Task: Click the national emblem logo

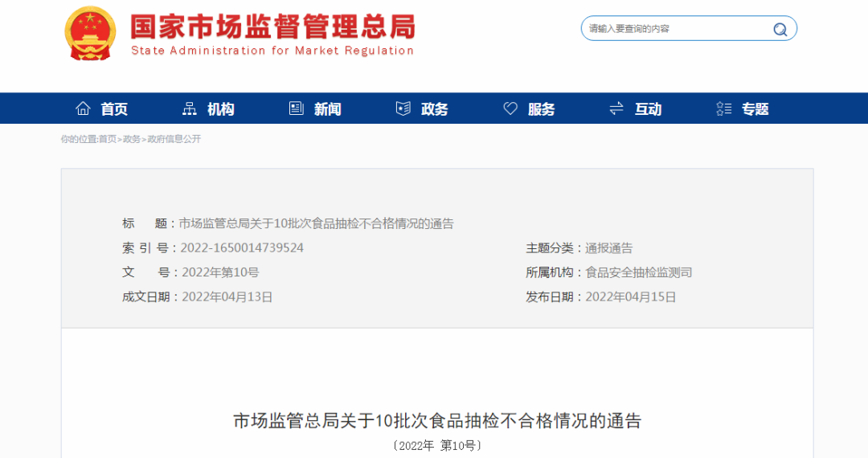Action: [90, 34]
